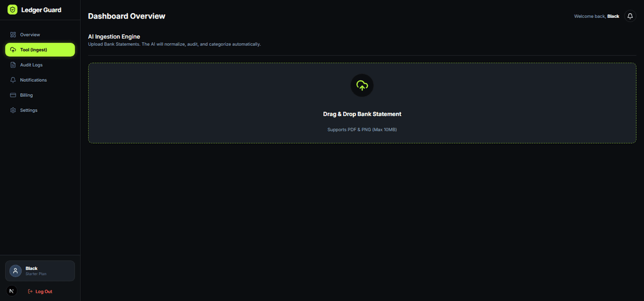This screenshot has width=644, height=301.
Task: Click the Overview grid icon in the sidebar
Action: point(13,35)
